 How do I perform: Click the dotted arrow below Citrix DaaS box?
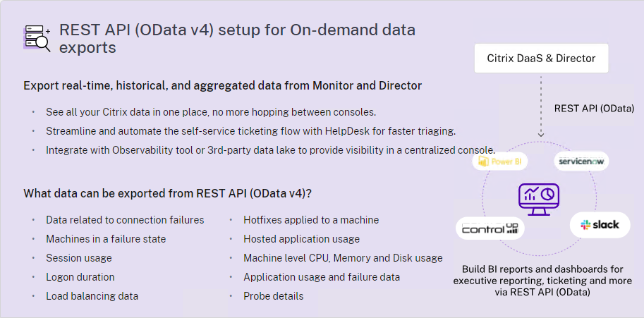(541, 106)
